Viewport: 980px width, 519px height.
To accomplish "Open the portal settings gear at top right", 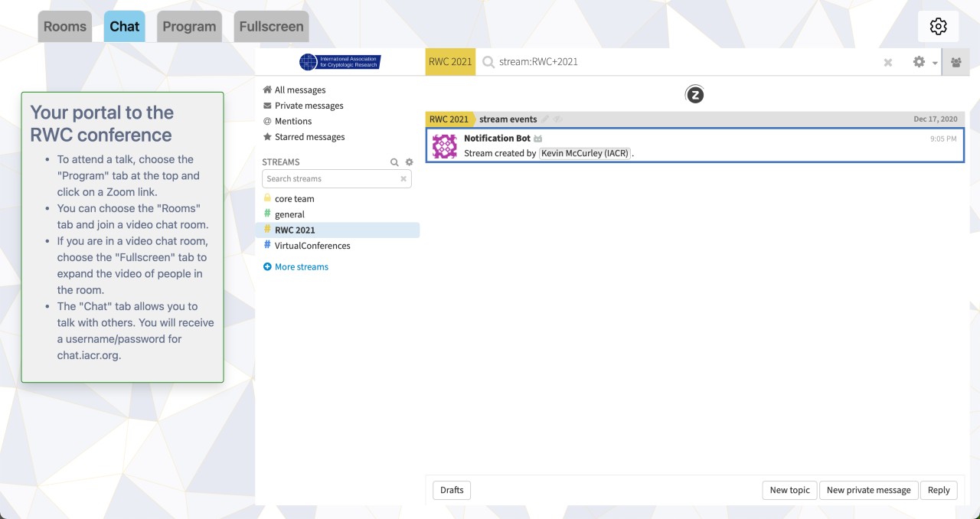I will (x=938, y=26).
